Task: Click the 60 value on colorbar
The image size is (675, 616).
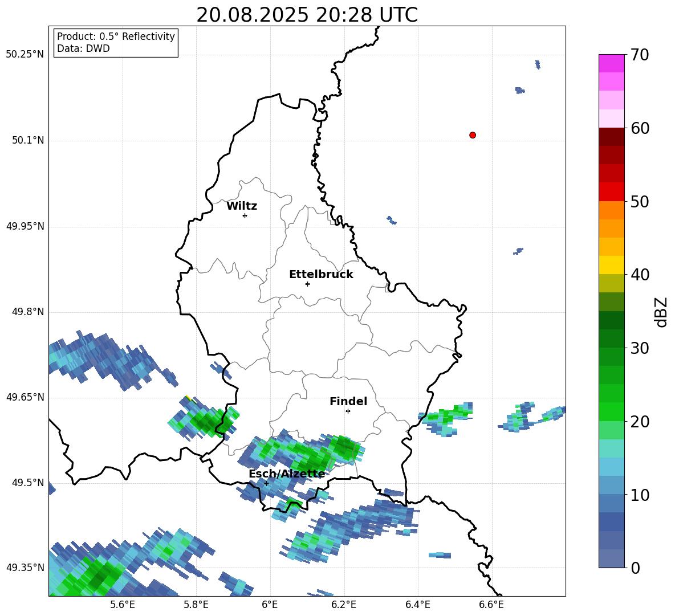Action: pyautogui.click(x=640, y=128)
